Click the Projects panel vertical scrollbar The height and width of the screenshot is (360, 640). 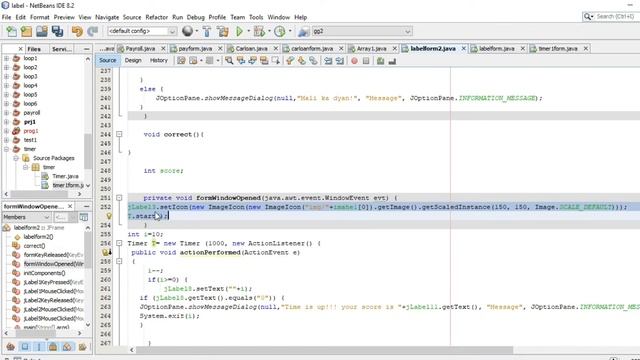88,151
